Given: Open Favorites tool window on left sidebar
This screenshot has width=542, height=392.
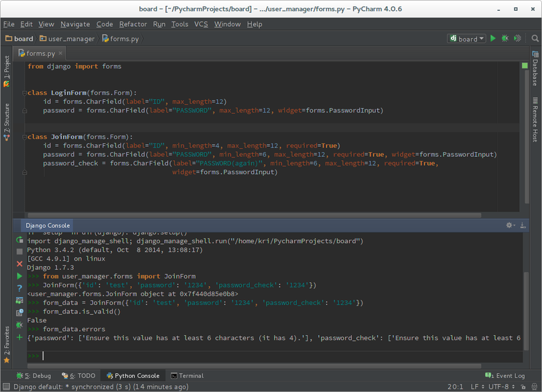Looking at the screenshot, I should [7, 345].
